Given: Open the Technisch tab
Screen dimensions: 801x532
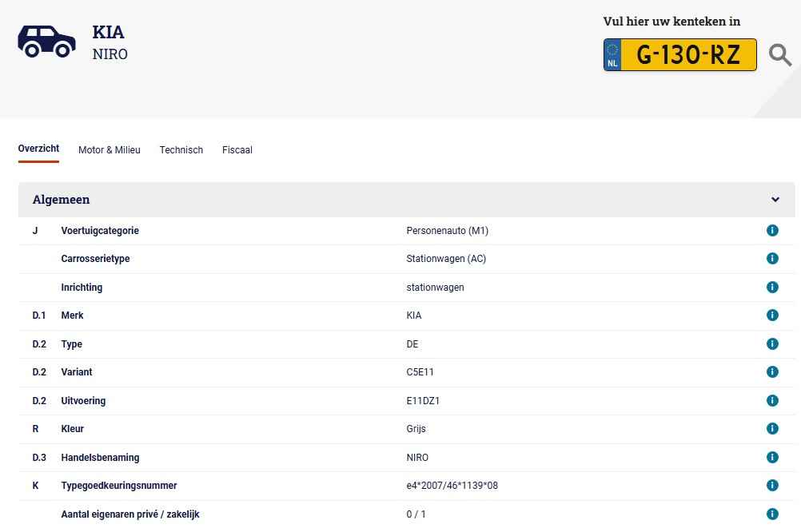Looking at the screenshot, I should tap(181, 149).
